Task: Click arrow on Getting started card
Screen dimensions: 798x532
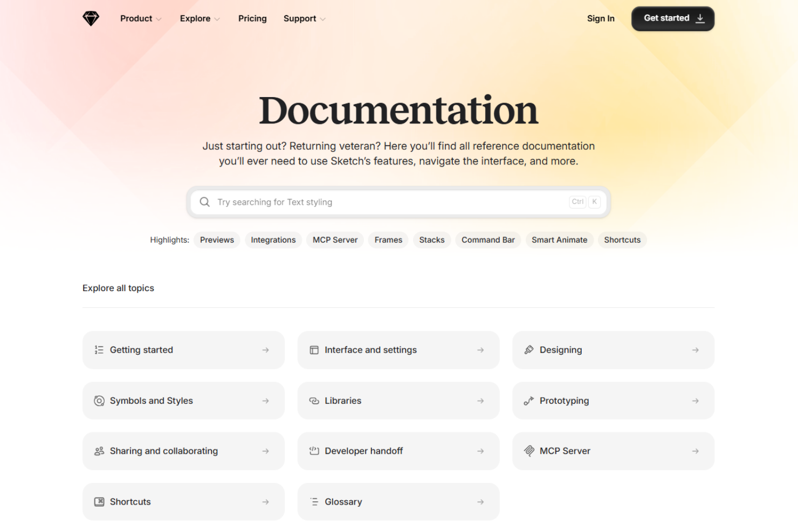Action: tap(266, 350)
